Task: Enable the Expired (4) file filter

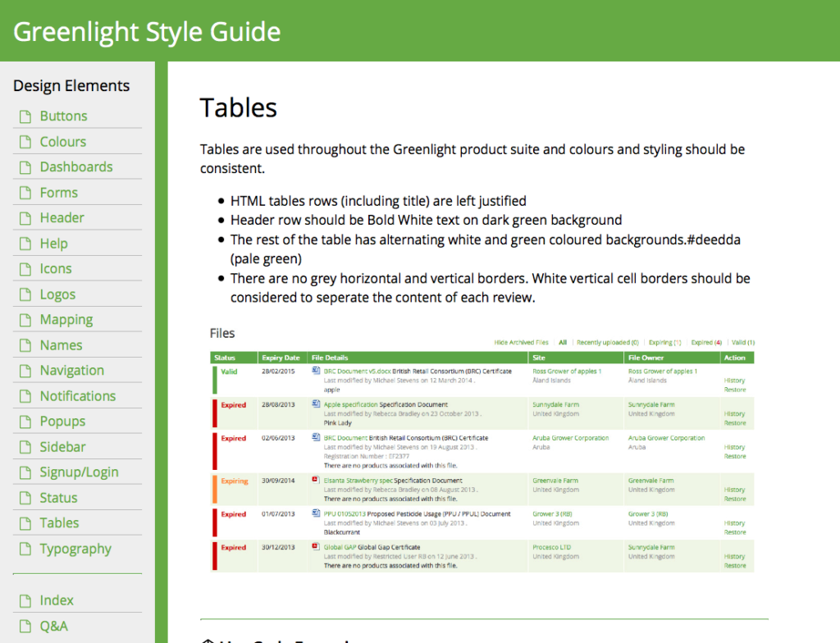Action: 706,342
